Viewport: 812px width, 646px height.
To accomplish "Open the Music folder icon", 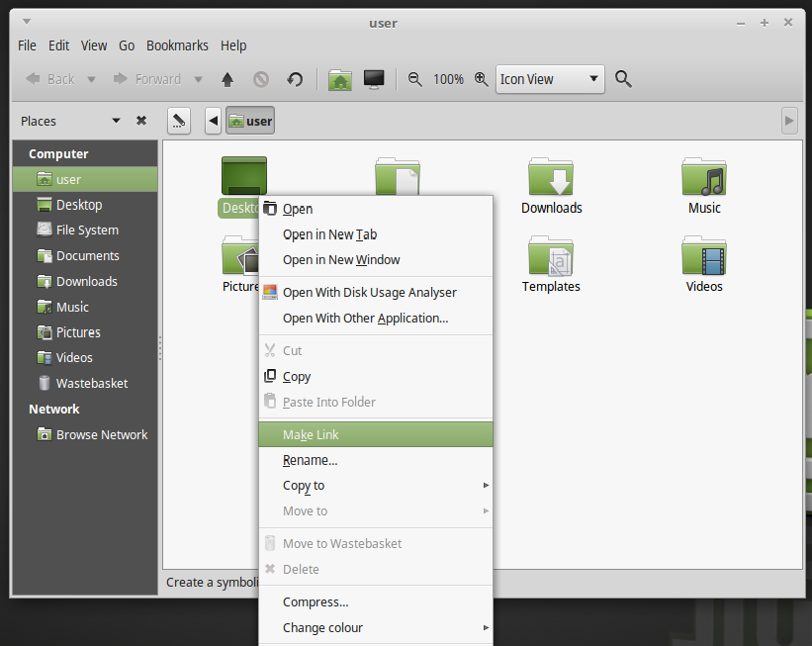I will tap(703, 176).
